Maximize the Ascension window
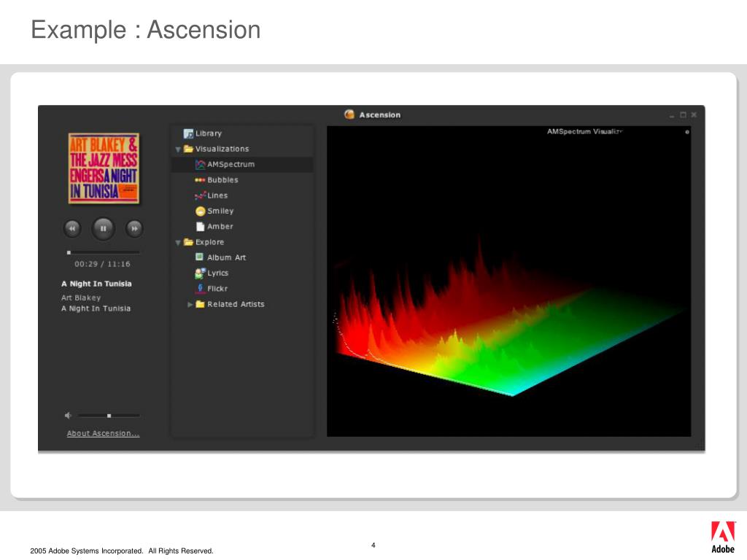This screenshot has height=560, width=747. 683,114
